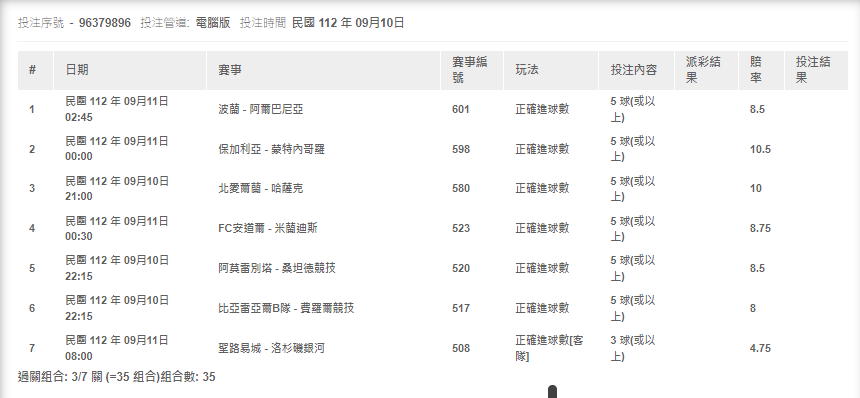The width and height of the screenshot is (860, 398).
Task: Select match 波蘭 - 阿爾巴尼亞
Action: pyautogui.click(x=261, y=110)
